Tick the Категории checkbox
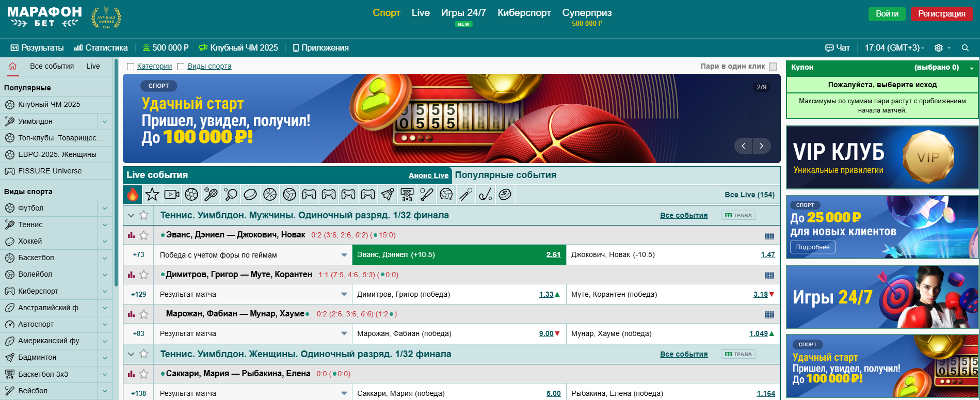980x400 pixels. [131, 67]
